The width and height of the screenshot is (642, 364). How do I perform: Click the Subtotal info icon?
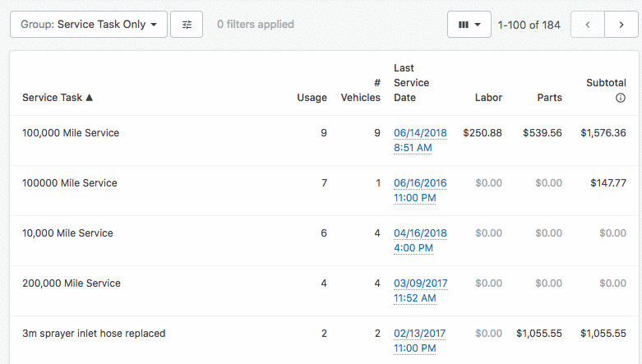point(621,98)
